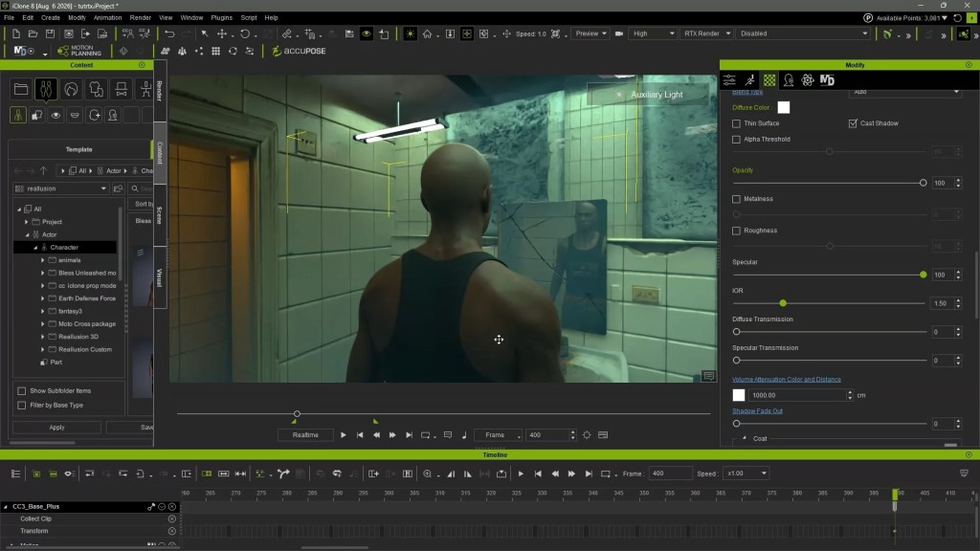The width and height of the screenshot is (980, 551).
Task: Collapse the Character tree node
Action: tap(35, 248)
